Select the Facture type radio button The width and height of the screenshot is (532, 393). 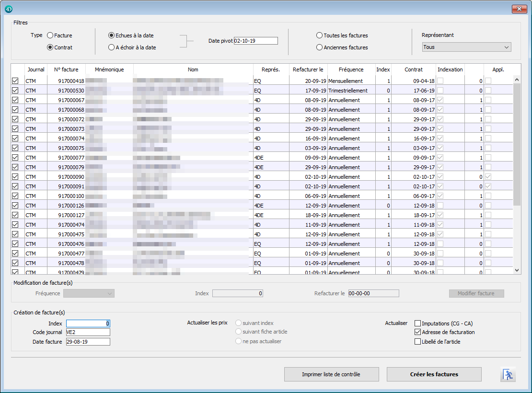click(50, 35)
